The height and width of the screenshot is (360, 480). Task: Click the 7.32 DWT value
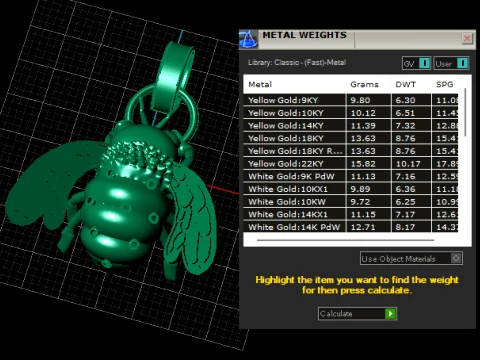point(405,125)
